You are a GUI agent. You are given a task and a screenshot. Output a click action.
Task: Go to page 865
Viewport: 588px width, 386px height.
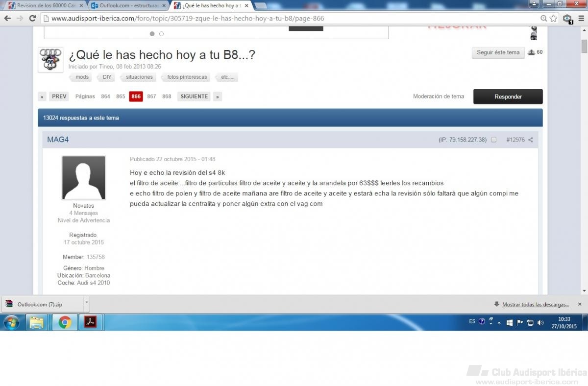point(121,96)
